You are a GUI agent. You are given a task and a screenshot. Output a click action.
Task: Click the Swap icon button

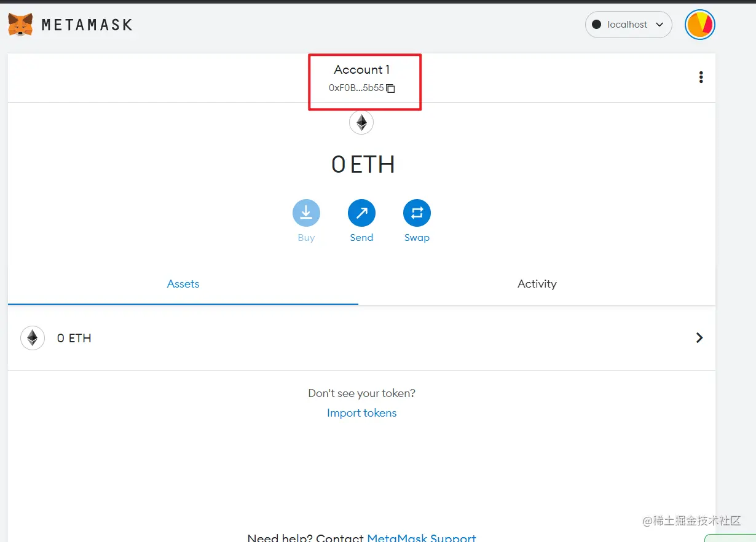(x=417, y=213)
